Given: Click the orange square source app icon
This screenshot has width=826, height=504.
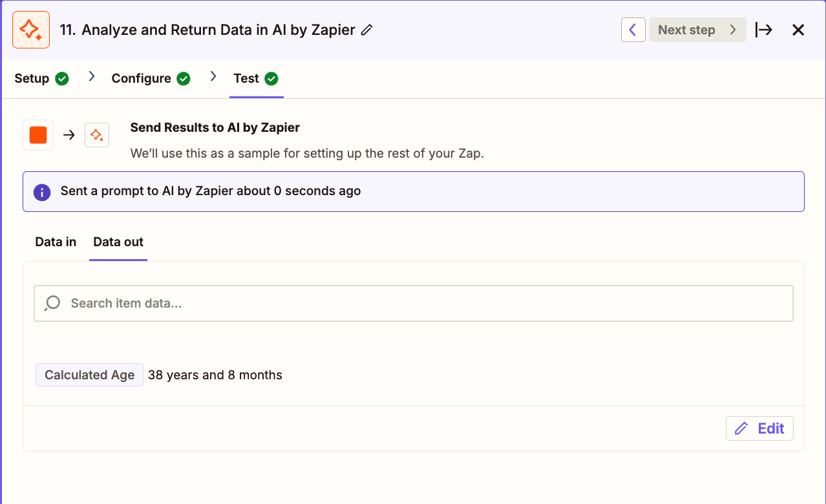Looking at the screenshot, I should point(38,135).
